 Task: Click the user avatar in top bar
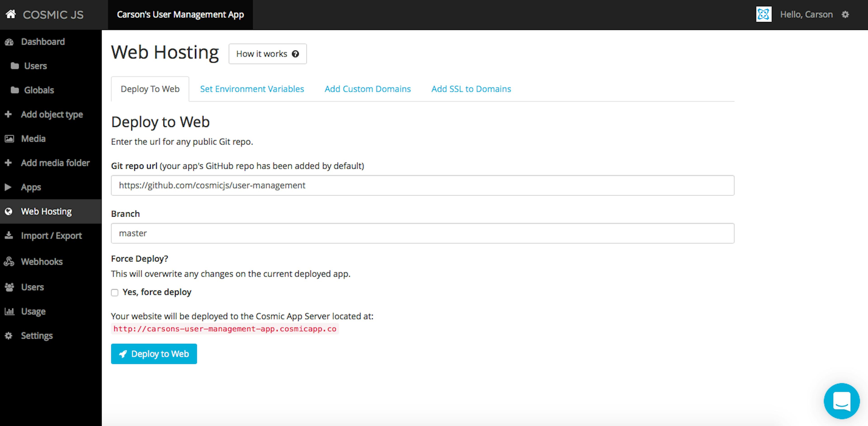(764, 14)
